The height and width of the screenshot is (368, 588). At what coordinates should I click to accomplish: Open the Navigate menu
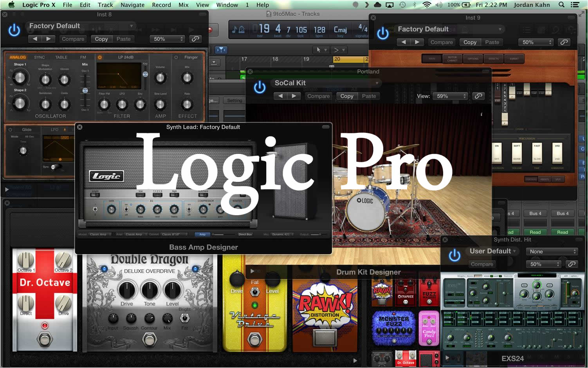tap(132, 5)
